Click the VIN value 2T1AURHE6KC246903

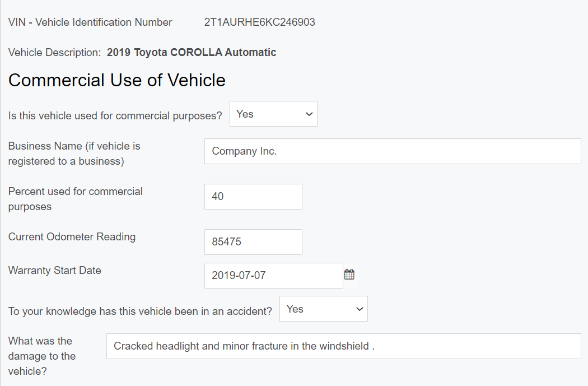[x=259, y=22]
